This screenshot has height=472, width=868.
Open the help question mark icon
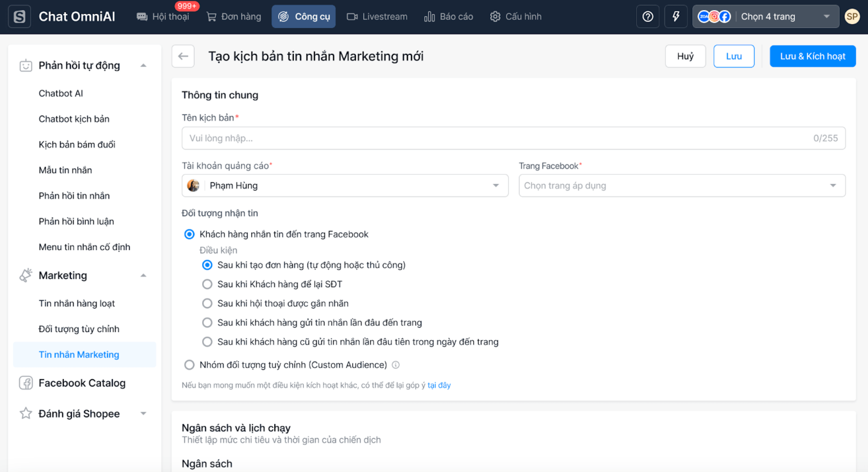[648, 17]
